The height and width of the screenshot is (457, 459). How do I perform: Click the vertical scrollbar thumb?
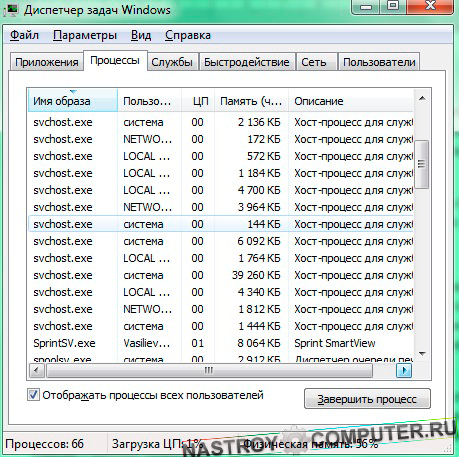[422, 164]
